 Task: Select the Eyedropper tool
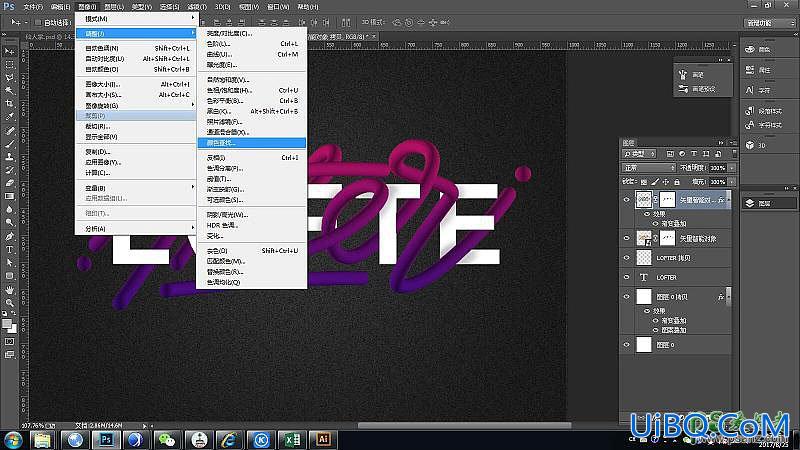pyautogui.click(x=9, y=117)
